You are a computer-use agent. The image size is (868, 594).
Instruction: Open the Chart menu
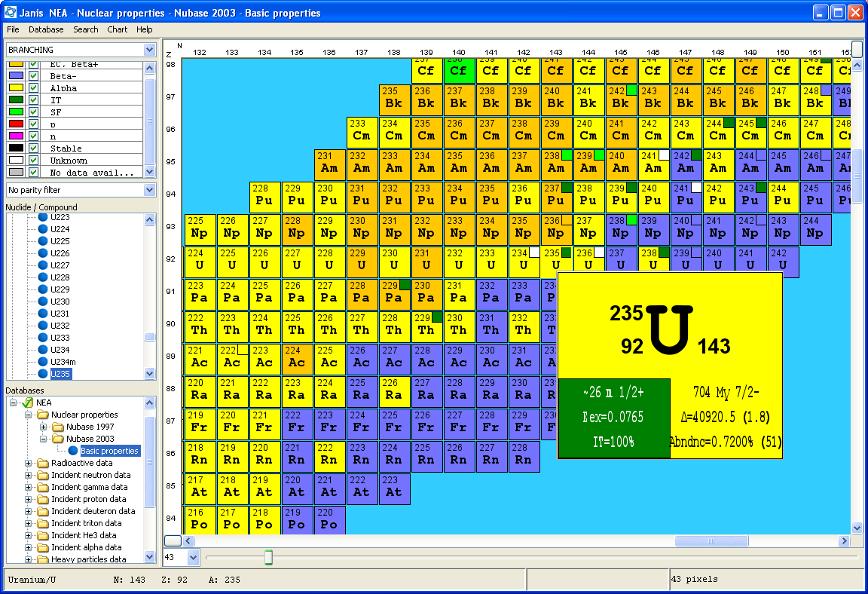pyautogui.click(x=117, y=29)
